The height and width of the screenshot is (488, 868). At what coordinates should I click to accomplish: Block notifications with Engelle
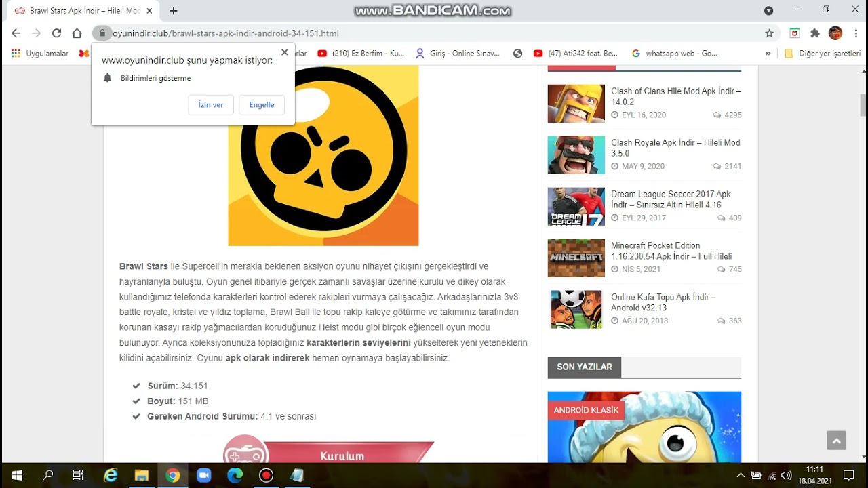[x=262, y=105]
